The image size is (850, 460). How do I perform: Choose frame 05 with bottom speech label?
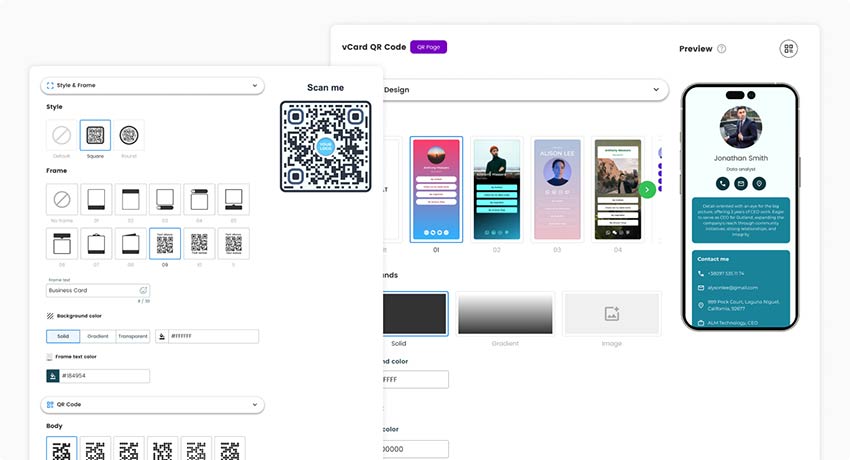point(234,199)
